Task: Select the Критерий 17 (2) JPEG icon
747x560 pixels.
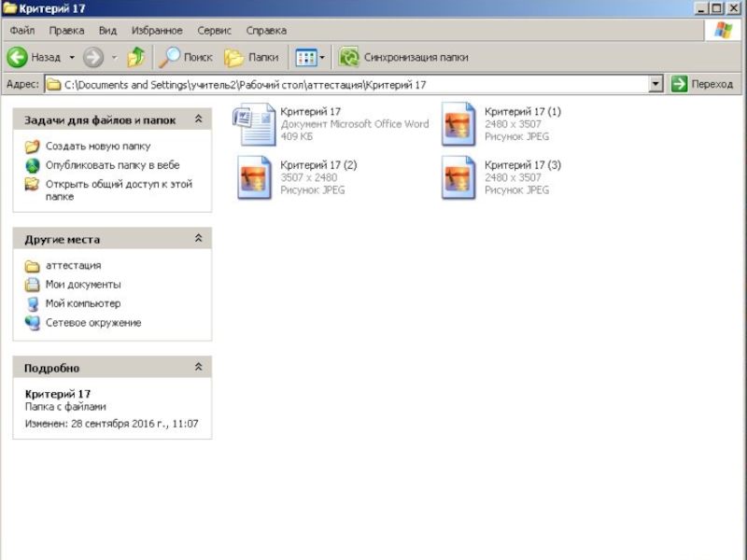Action: tap(254, 177)
